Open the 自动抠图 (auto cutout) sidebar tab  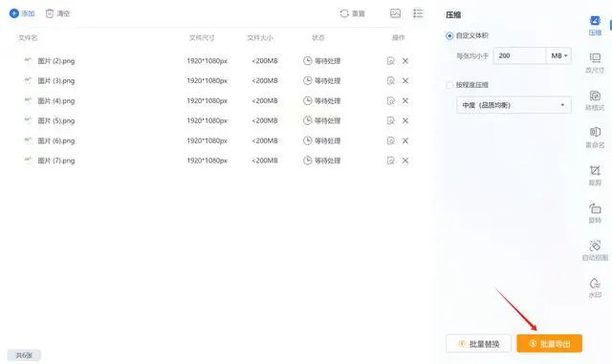tap(595, 250)
